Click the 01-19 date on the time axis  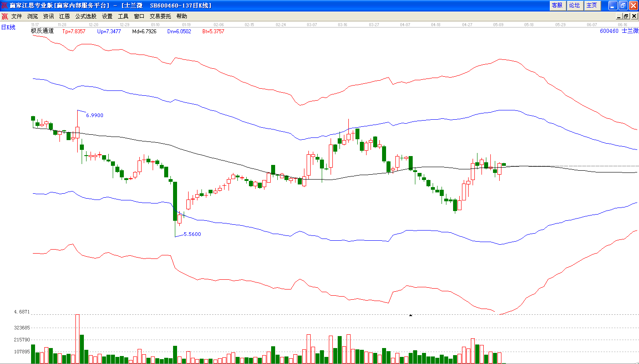(x=186, y=25)
